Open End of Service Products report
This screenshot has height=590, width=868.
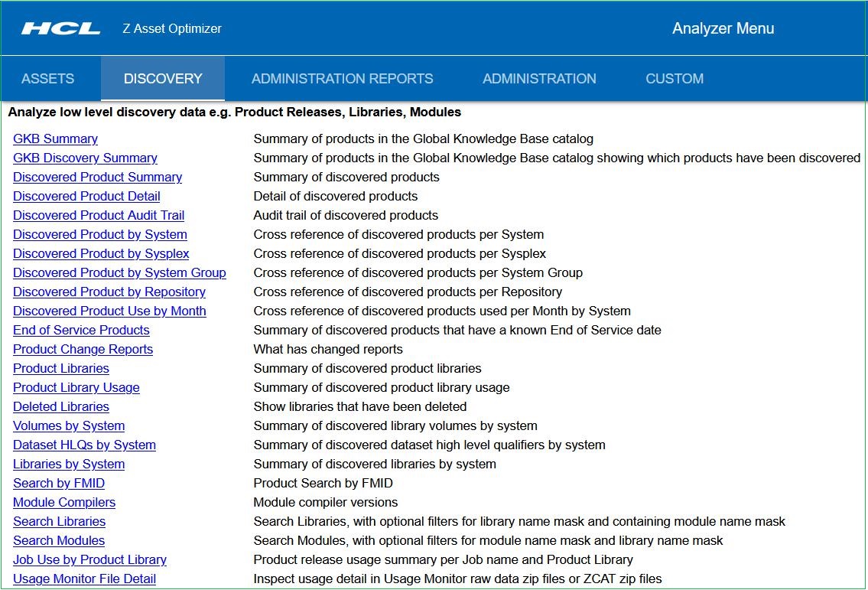point(81,330)
